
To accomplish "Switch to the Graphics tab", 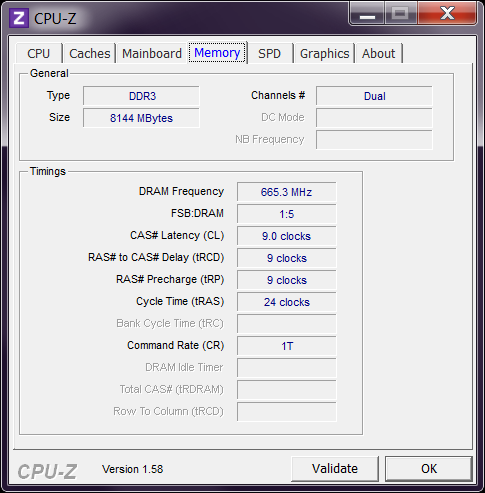I will (x=324, y=54).
